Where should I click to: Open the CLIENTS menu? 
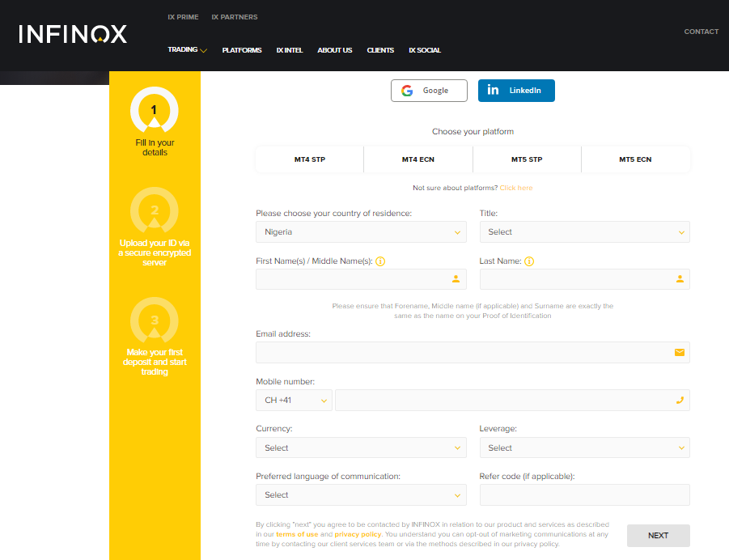pyautogui.click(x=380, y=50)
